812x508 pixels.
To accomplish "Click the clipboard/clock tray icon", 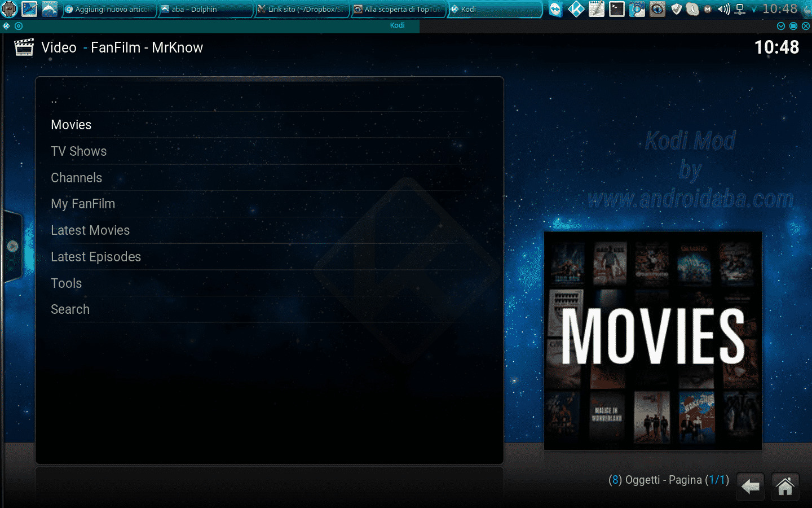I will (x=692, y=9).
